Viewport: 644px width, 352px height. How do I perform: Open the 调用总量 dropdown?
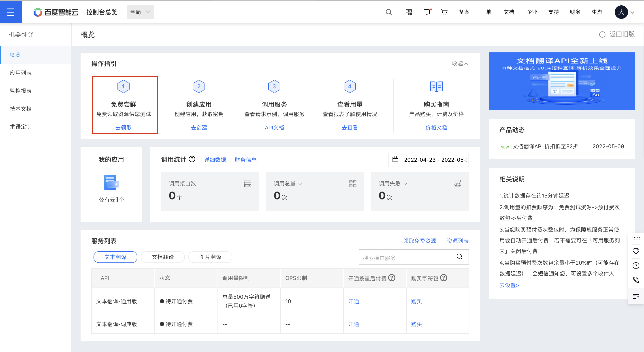(288, 184)
